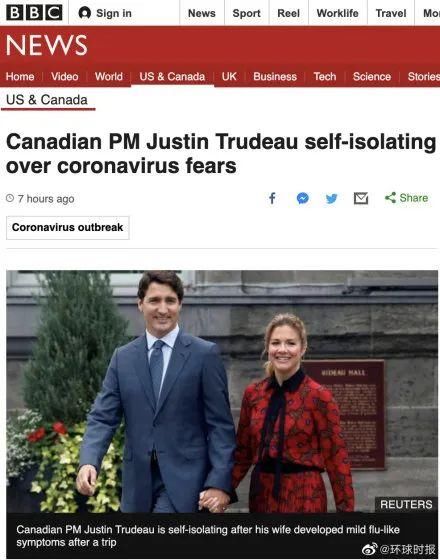Image resolution: width=440 pixels, height=560 pixels.
Task: Open the Tech news tab
Action: pos(325,76)
